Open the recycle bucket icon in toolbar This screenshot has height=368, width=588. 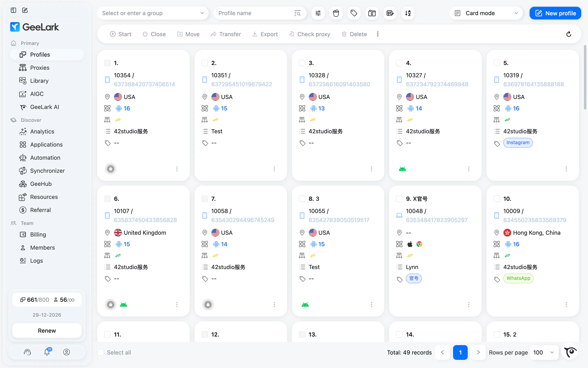click(x=336, y=13)
